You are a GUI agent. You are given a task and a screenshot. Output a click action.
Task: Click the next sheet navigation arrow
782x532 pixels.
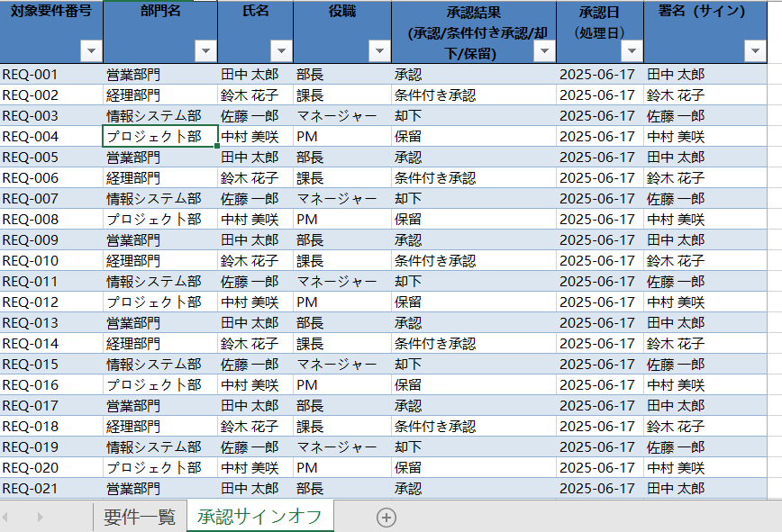tap(41, 518)
